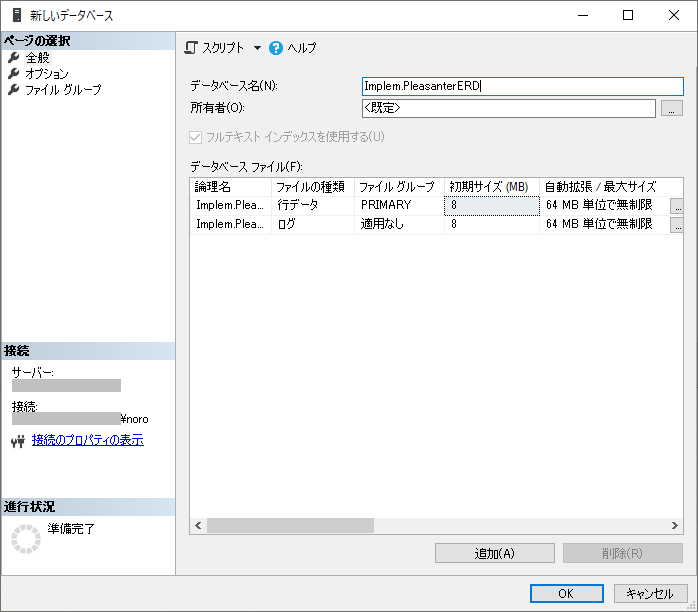Screen dimensions: 698x612
Task: Click the 初期サイズ (MB) column header
Action: [492, 187]
